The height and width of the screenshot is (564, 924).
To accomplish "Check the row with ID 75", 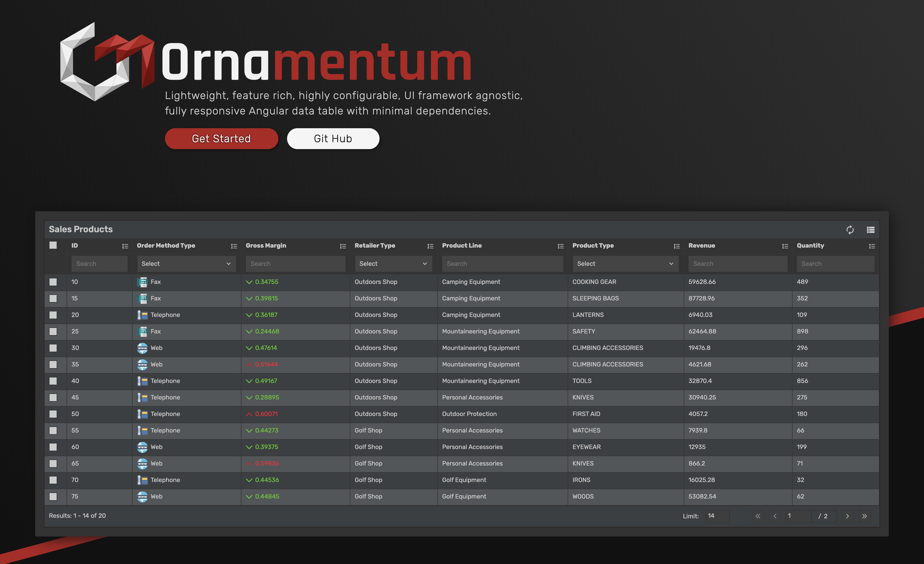I will pos(53,496).
